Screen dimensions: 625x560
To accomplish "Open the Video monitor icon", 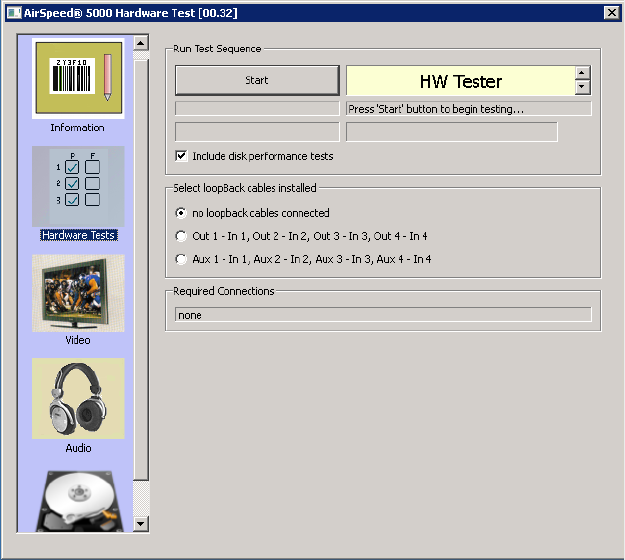I will pos(78,293).
